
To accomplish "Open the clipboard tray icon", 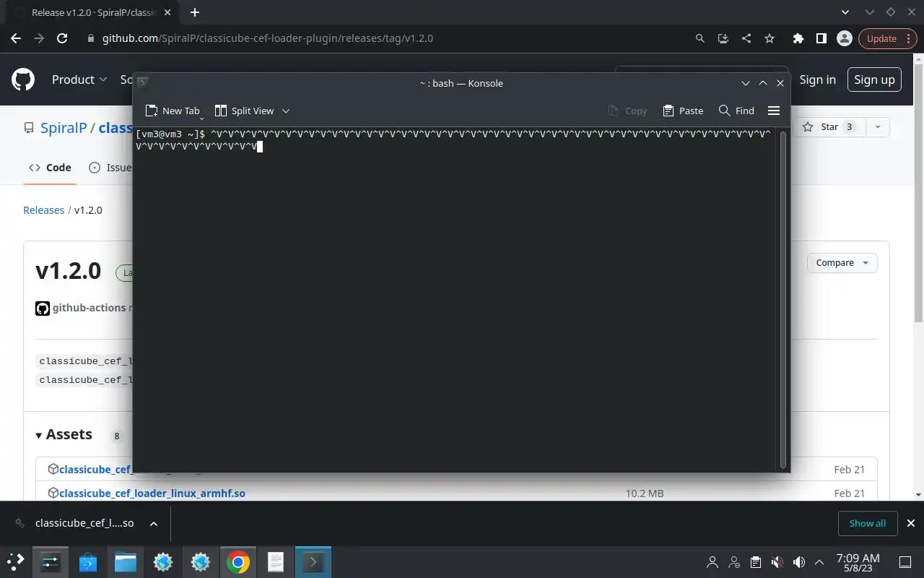I will (755, 562).
